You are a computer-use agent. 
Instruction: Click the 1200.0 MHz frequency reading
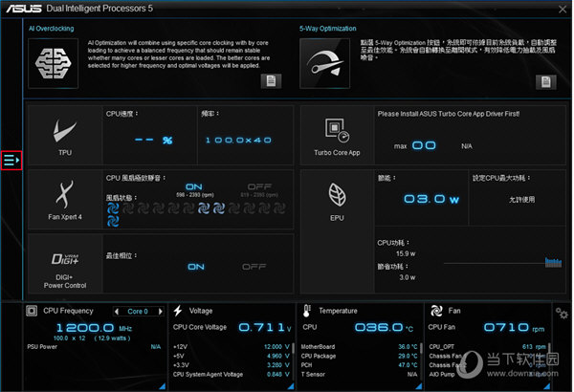click(x=94, y=328)
